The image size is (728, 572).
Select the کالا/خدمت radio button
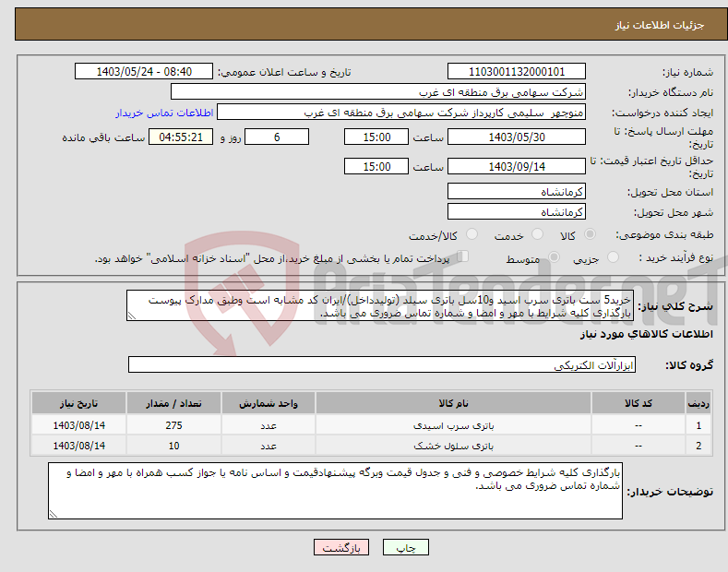pyautogui.click(x=471, y=234)
